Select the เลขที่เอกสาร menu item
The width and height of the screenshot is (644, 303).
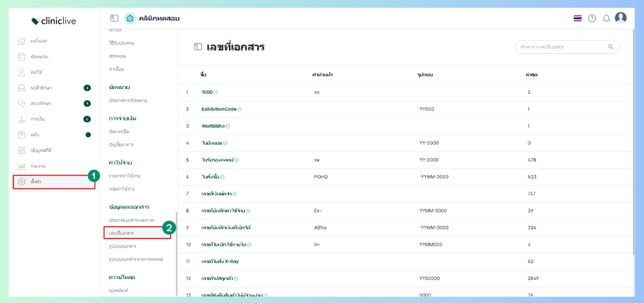137,233
